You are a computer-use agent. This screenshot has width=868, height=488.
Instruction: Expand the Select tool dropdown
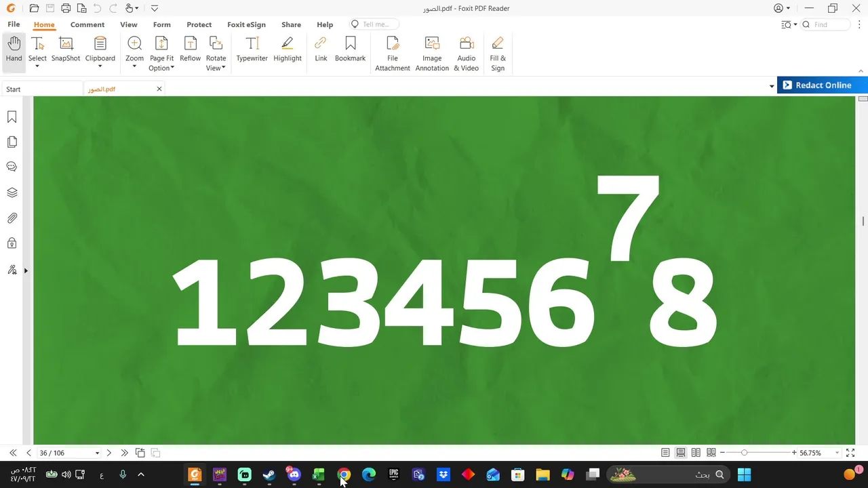37,66
